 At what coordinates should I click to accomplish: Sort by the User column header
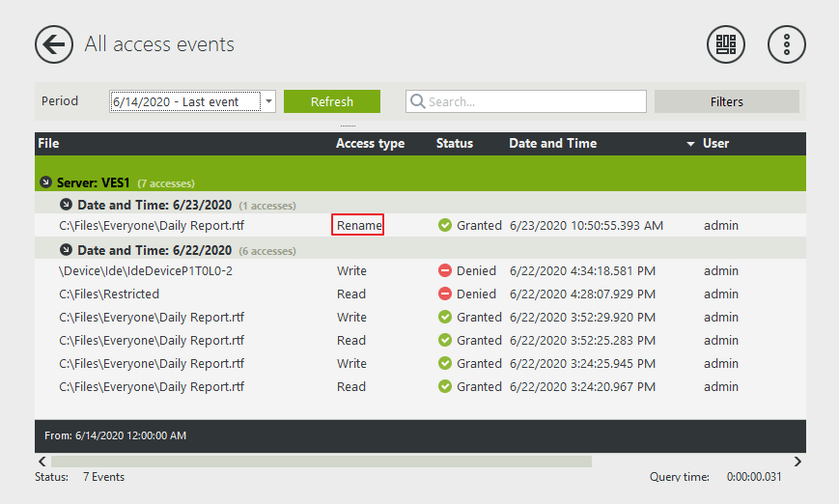click(x=715, y=144)
